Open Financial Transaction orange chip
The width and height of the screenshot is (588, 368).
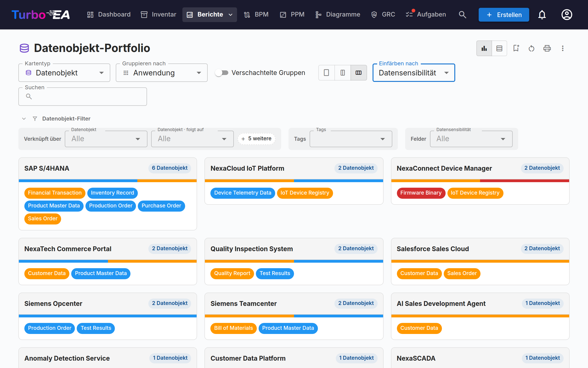click(x=55, y=193)
